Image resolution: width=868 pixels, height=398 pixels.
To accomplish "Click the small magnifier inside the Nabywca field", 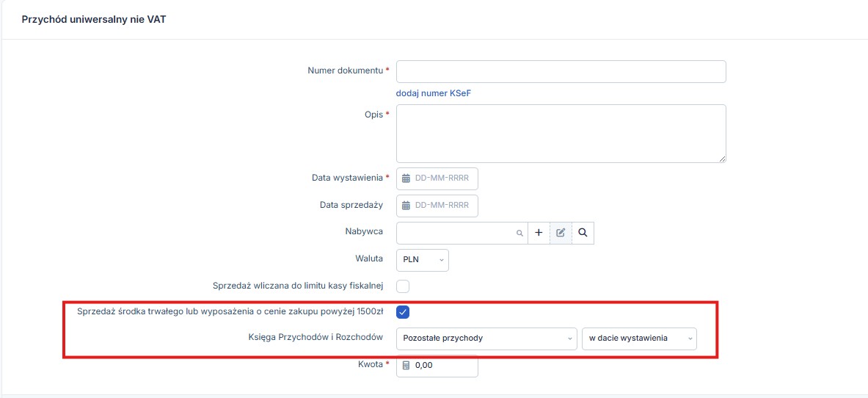I will click(519, 233).
